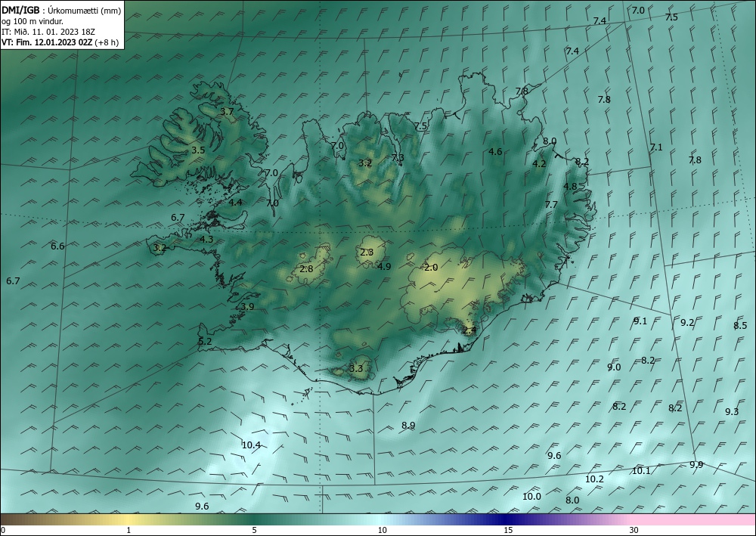This screenshot has width=756, height=536.
Task: Click the map value '10.2'
Action: (x=594, y=479)
